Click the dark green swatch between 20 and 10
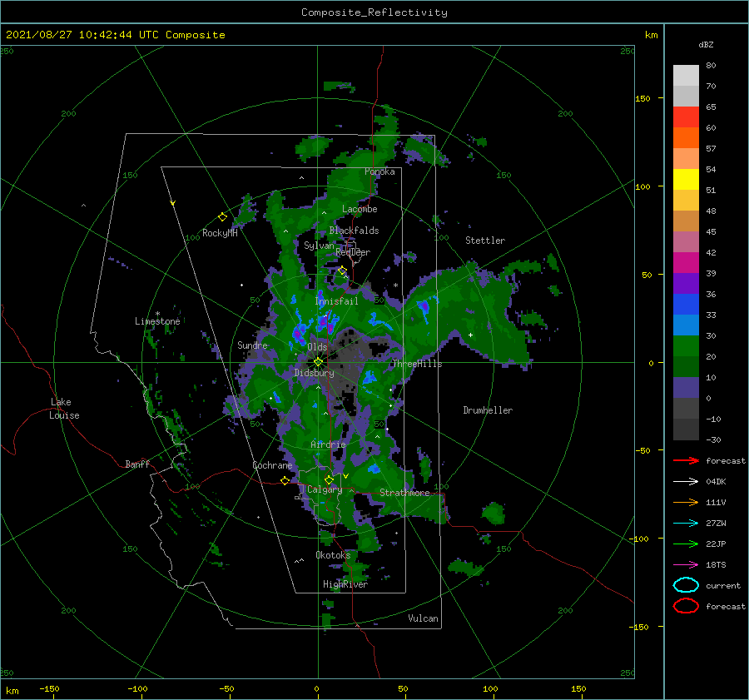 click(686, 366)
